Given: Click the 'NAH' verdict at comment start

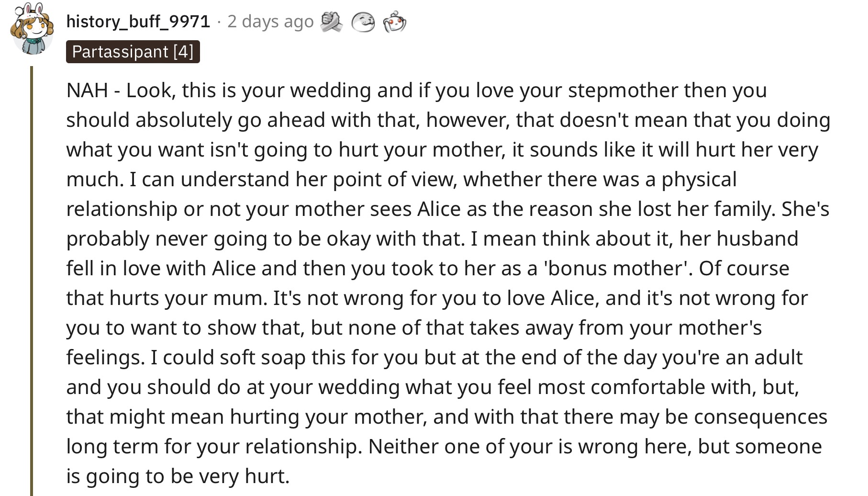Looking at the screenshot, I should click(87, 90).
